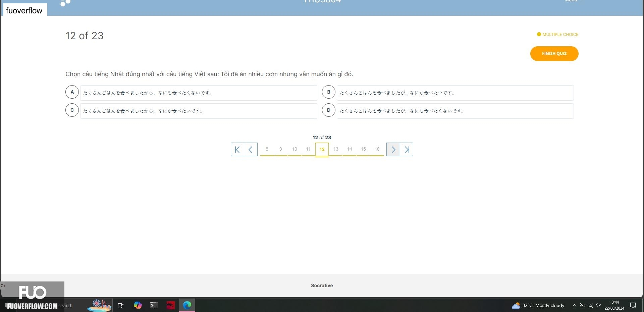Select answer option C circle
644x312 pixels.
click(x=72, y=110)
